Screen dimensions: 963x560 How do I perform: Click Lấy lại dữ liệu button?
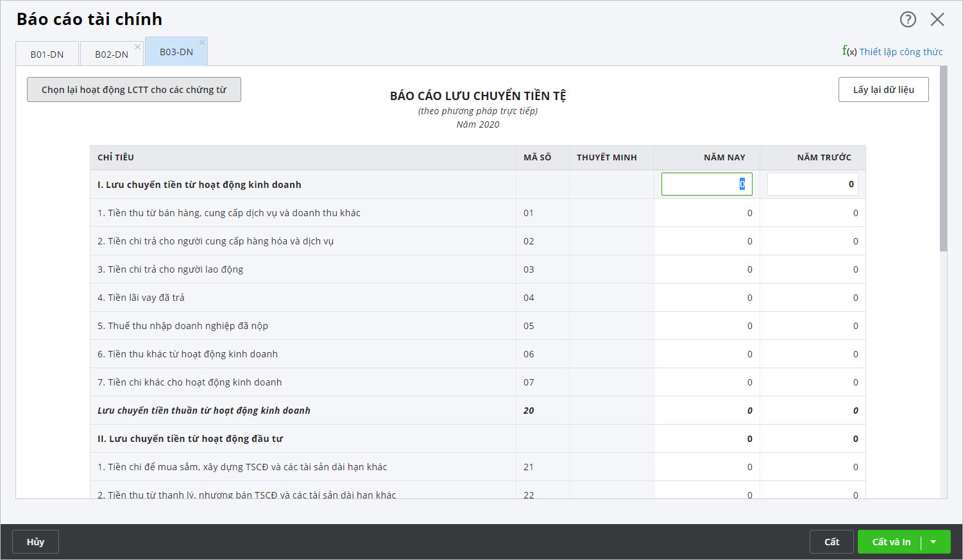click(883, 90)
